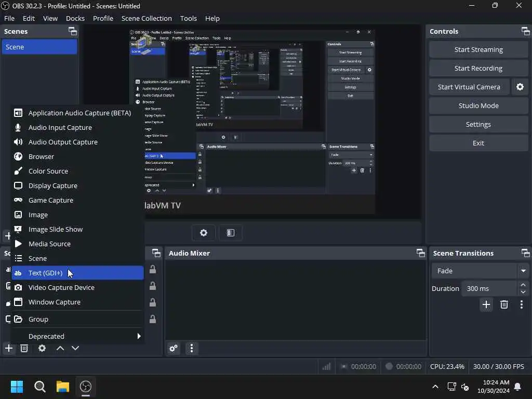The height and width of the screenshot is (399, 532).
Task: Undock the Audio Mixer panel
Action: pyautogui.click(x=421, y=253)
